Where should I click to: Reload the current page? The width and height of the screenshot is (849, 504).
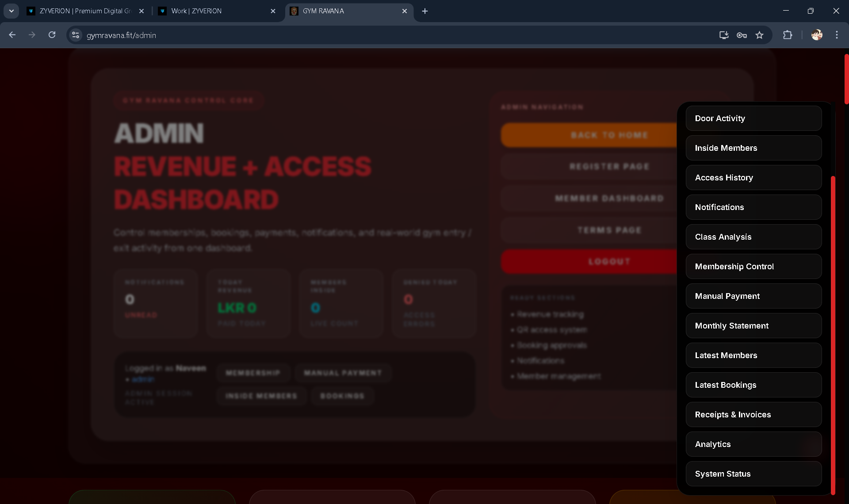[52, 35]
